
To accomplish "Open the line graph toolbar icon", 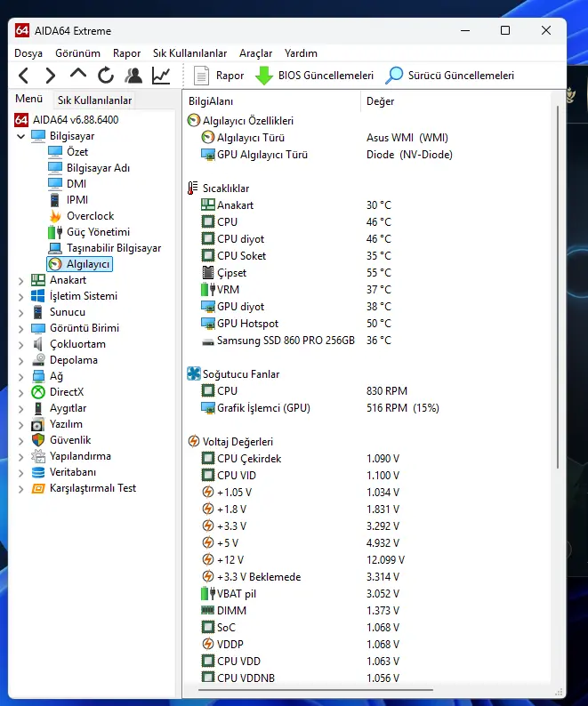I will point(161,76).
